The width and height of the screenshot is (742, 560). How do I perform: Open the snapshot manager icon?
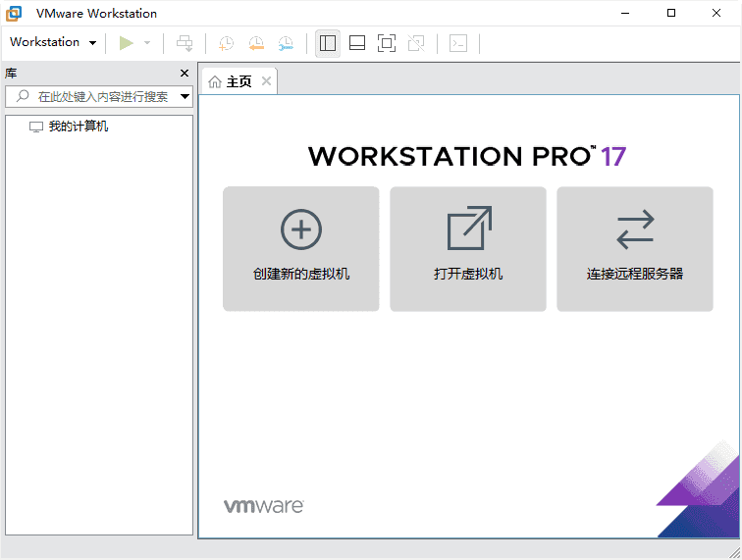(285, 43)
